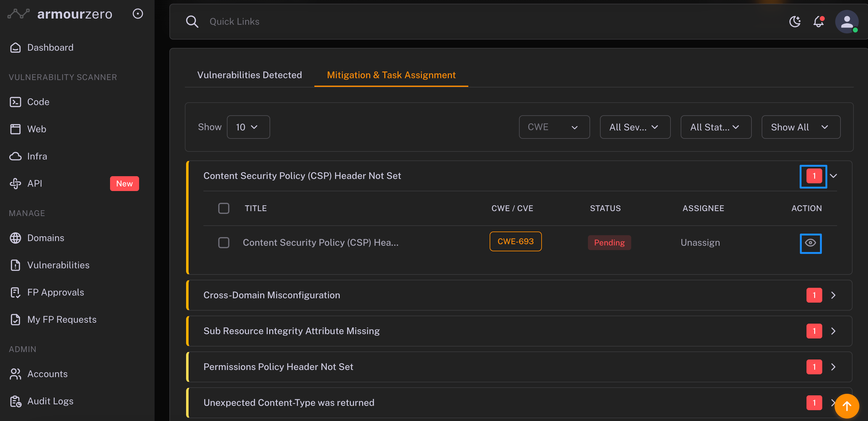This screenshot has height=421, width=868.
Task: Open the All Severity filter dropdown
Action: [x=635, y=127]
